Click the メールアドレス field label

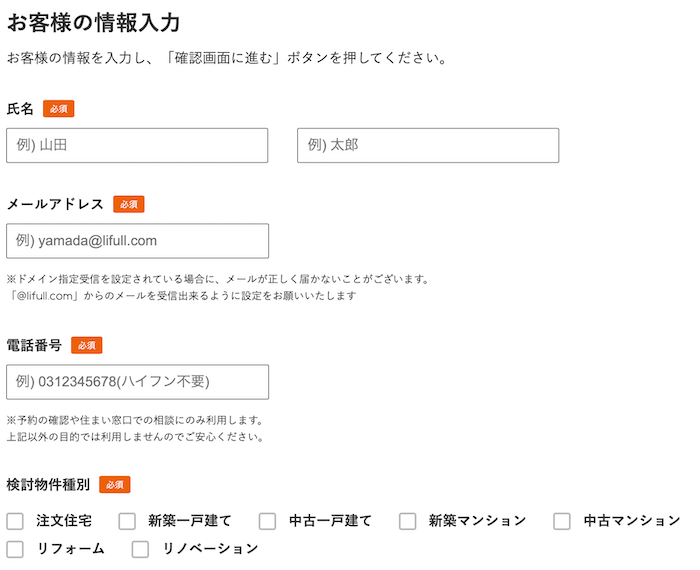55,204
